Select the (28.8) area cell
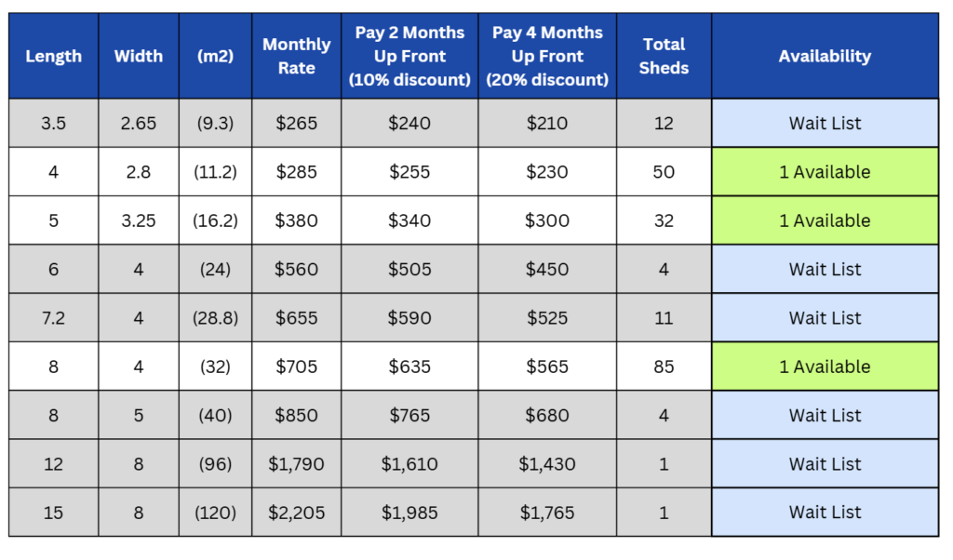The width and height of the screenshot is (953, 560). [215, 318]
